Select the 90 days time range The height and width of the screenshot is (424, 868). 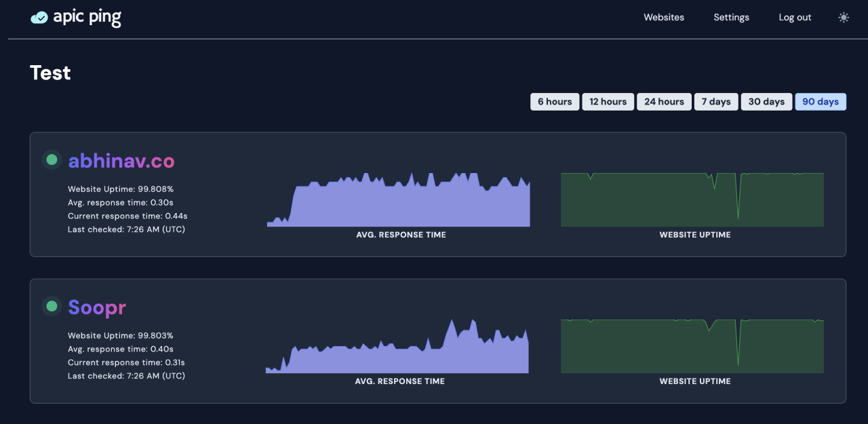821,102
